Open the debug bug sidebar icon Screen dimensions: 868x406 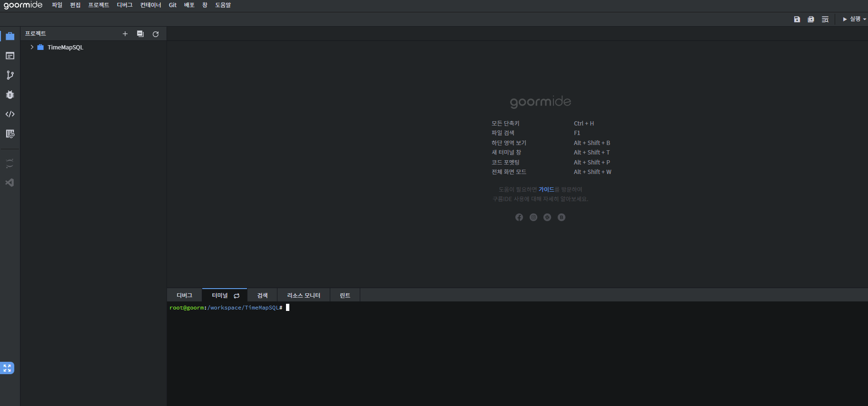(10, 95)
